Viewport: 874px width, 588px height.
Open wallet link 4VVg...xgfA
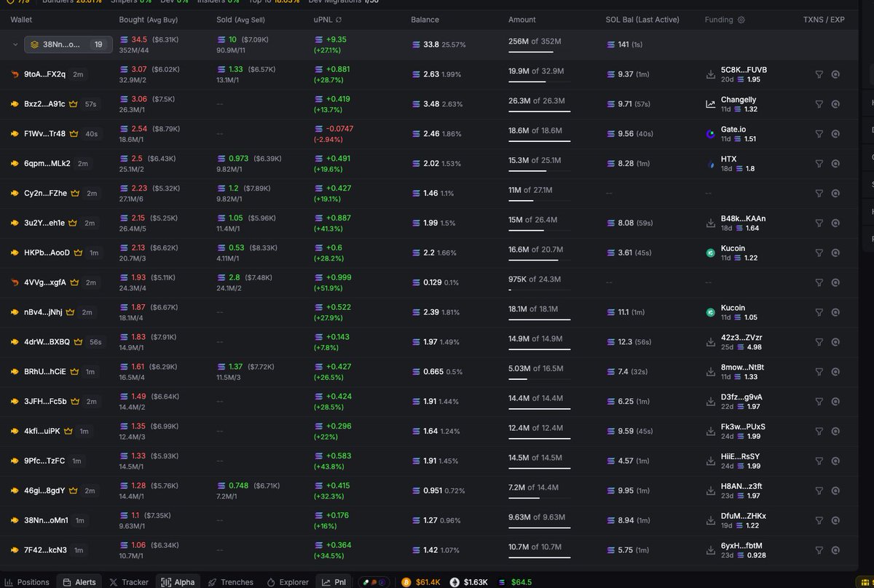(44, 282)
